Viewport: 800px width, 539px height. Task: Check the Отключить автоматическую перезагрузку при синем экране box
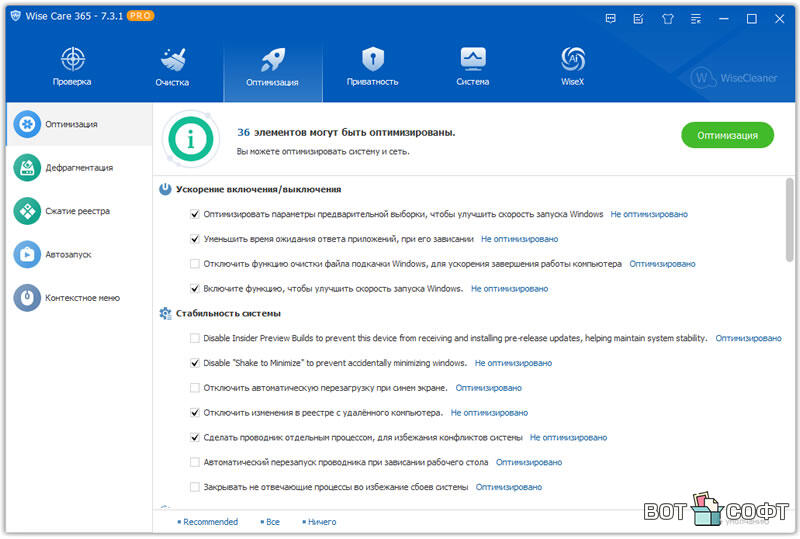(195, 388)
